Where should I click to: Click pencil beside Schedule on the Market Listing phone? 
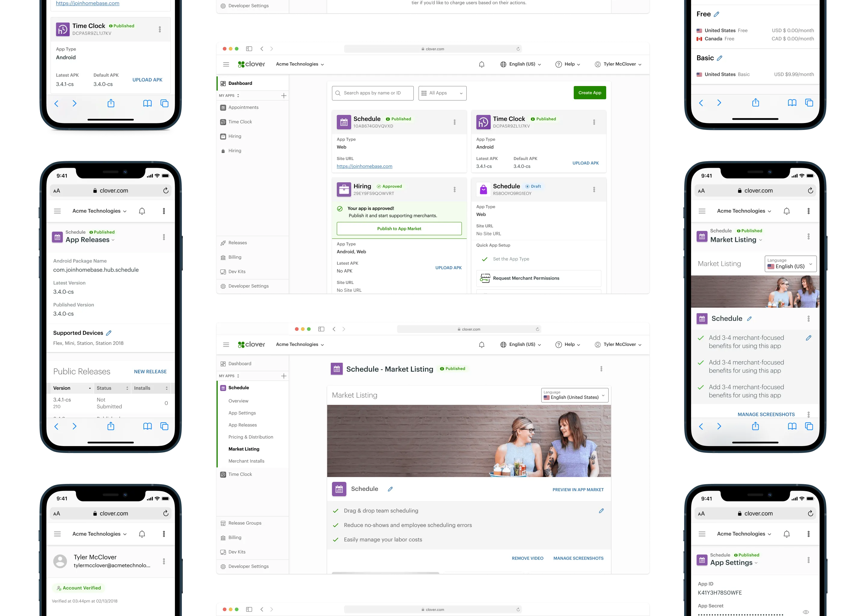click(749, 319)
